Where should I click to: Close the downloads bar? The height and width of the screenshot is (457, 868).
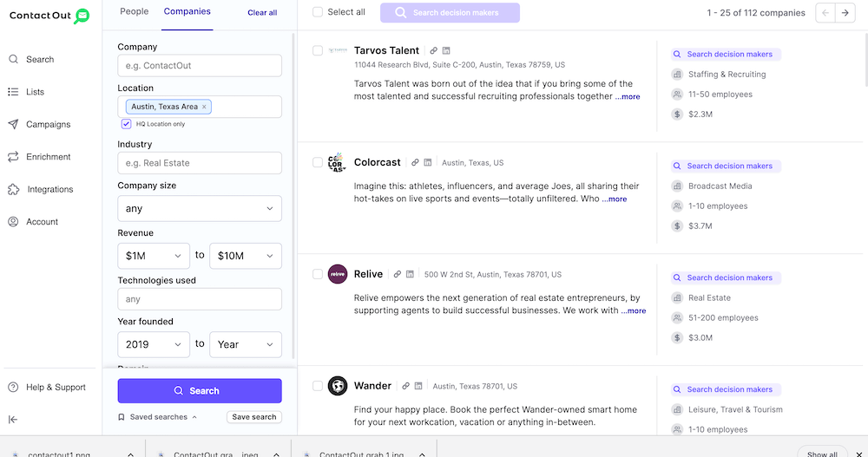(858, 454)
